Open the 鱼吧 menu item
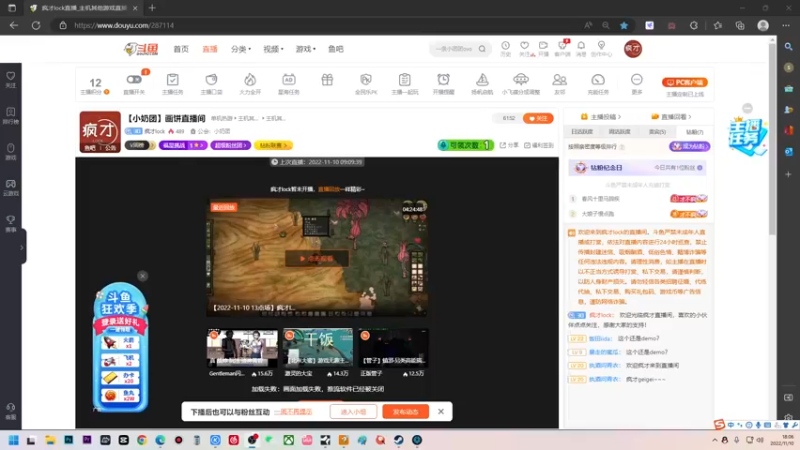The height and width of the screenshot is (450, 800). click(335, 49)
